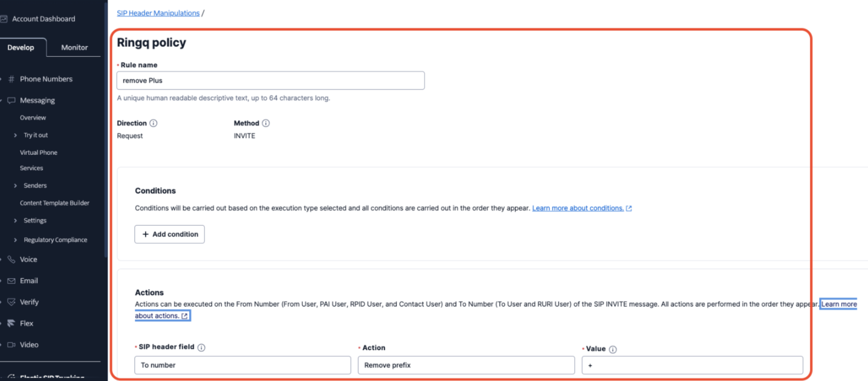The width and height of the screenshot is (868, 381).
Task: Click the Voice phone icon
Action: pos(11,259)
